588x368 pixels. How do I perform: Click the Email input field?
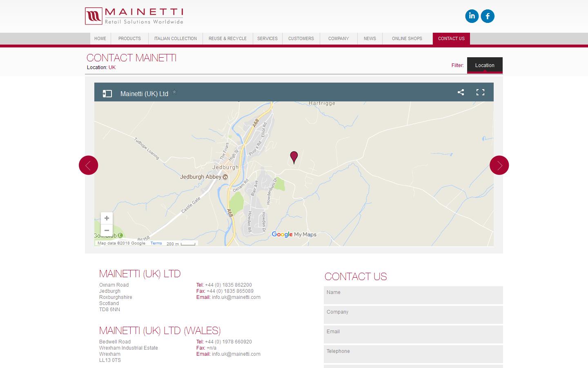tap(413, 334)
